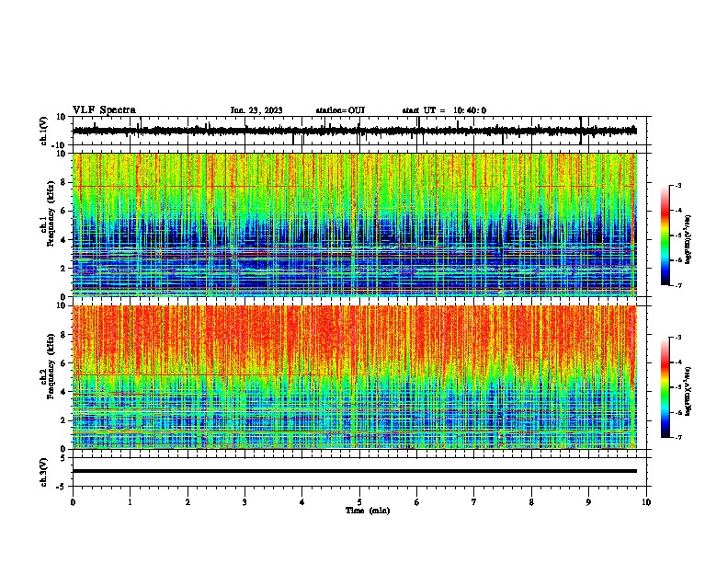The height and width of the screenshot is (563, 728).
Task: Select the date text 'Jan. 23, 2023'
Action: click(x=256, y=110)
